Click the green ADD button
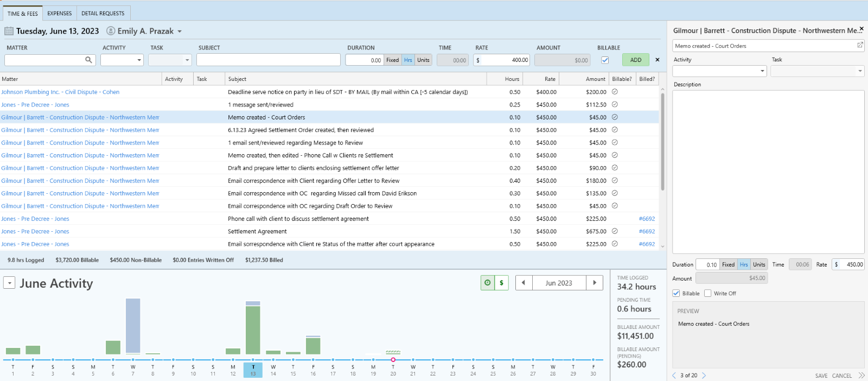Screen dimensions: 868x381 [636, 60]
